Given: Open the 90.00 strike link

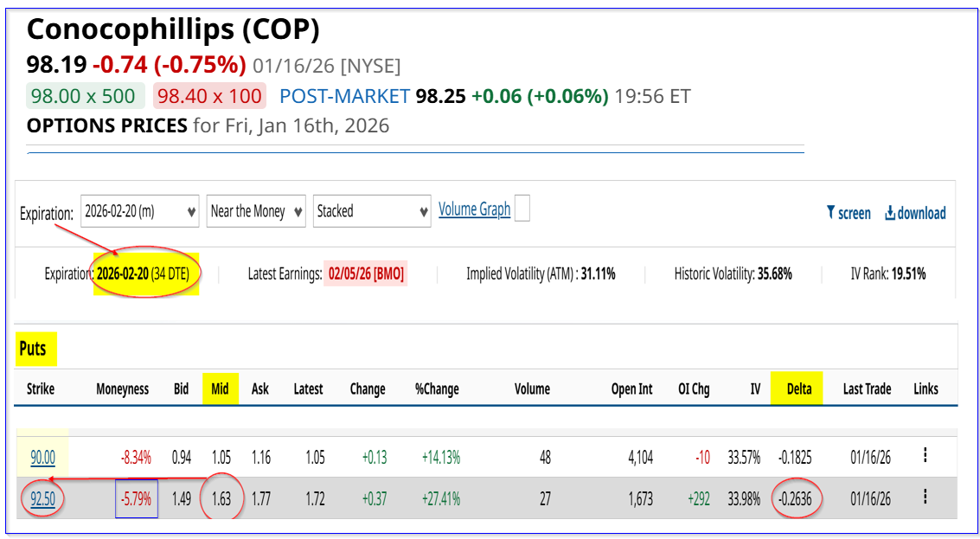Looking at the screenshot, I should pyautogui.click(x=42, y=458).
